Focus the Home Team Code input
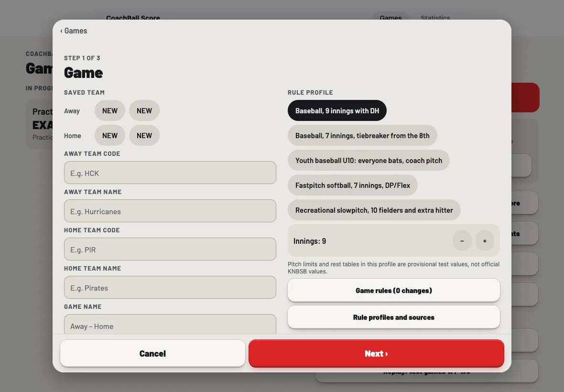 (x=170, y=249)
